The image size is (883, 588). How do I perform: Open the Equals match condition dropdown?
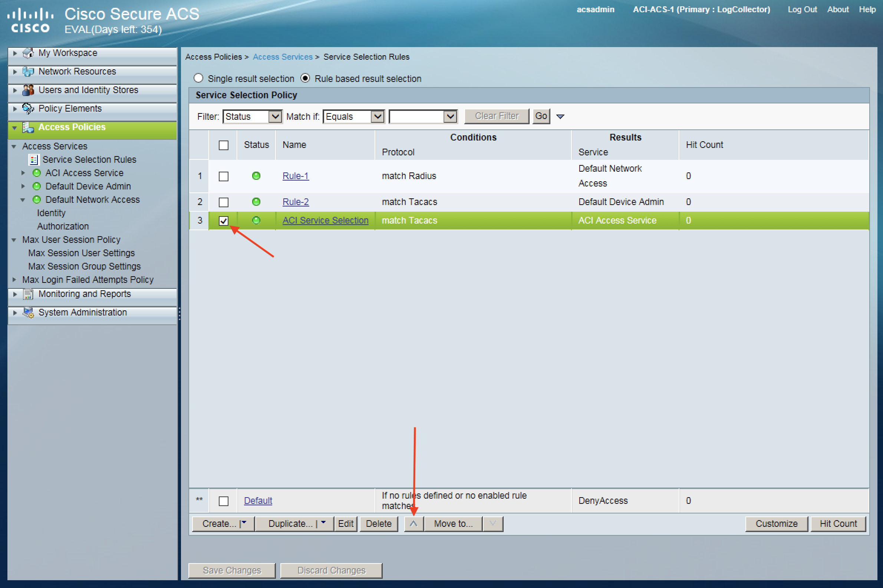[x=353, y=117]
